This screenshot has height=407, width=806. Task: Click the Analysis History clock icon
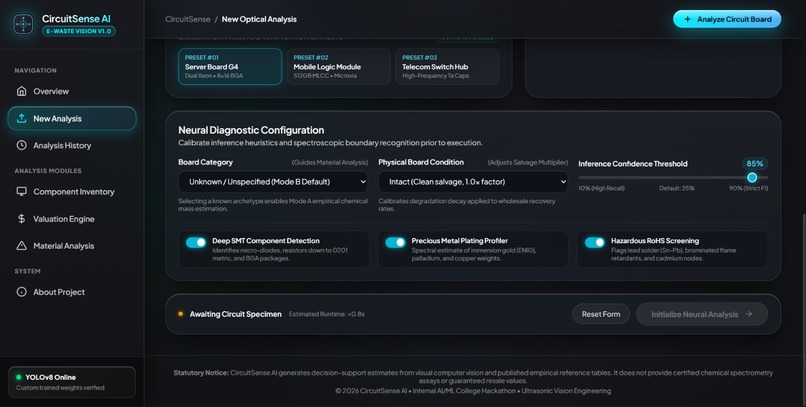point(22,145)
